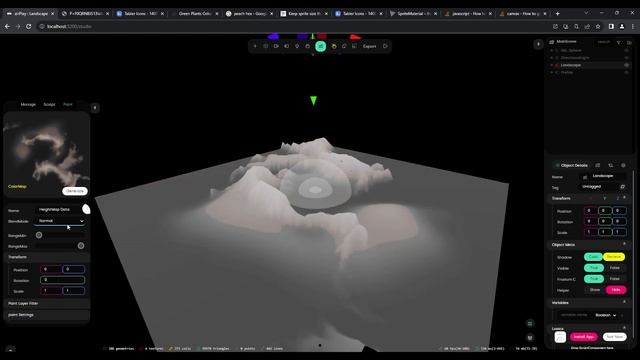Image resolution: width=640 pixels, height=360 pixels.
Task: Click the play icon beside Export
Action: [x=385, y=46]
